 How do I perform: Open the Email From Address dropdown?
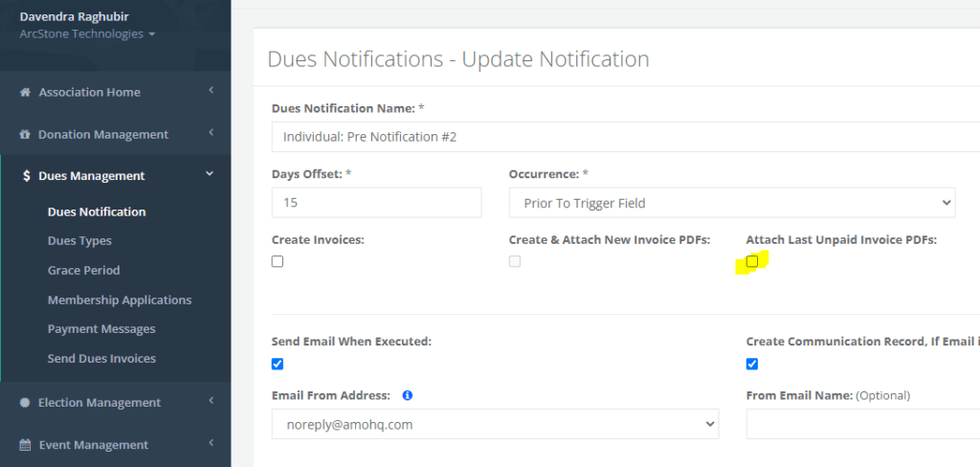[x=495, y=424]
